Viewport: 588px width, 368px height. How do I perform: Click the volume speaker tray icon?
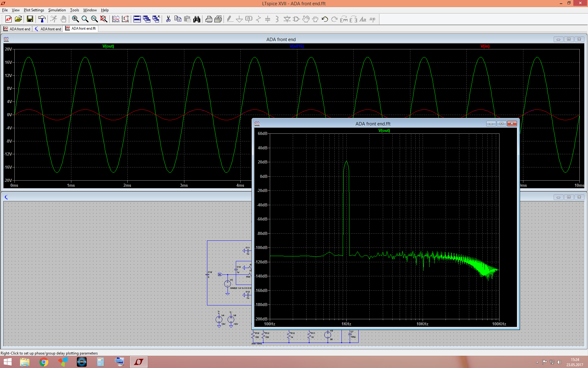(559, 362)
